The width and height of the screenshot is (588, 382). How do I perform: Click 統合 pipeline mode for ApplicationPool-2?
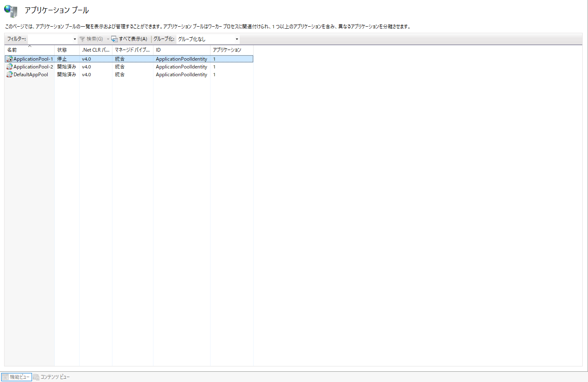120,67
